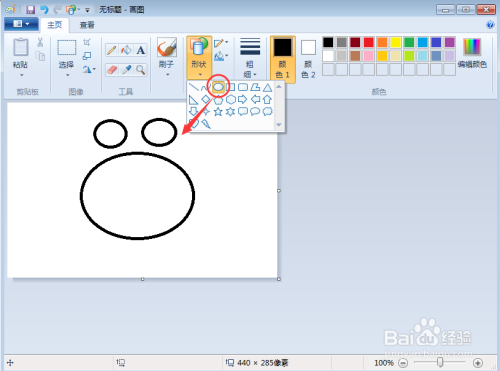Pick the Polygon shape in gallery
This screenshot has height=371, width=500.
pos(255,87)
